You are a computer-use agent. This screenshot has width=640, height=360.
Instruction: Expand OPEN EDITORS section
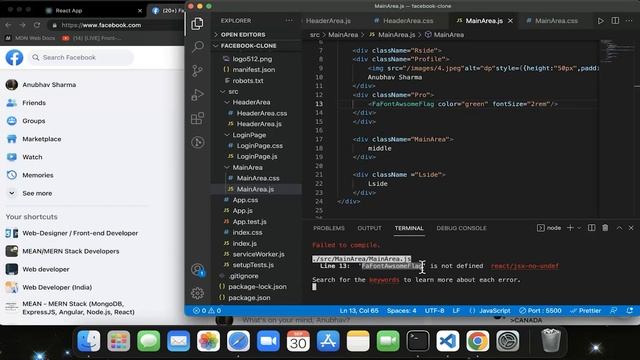243,35
